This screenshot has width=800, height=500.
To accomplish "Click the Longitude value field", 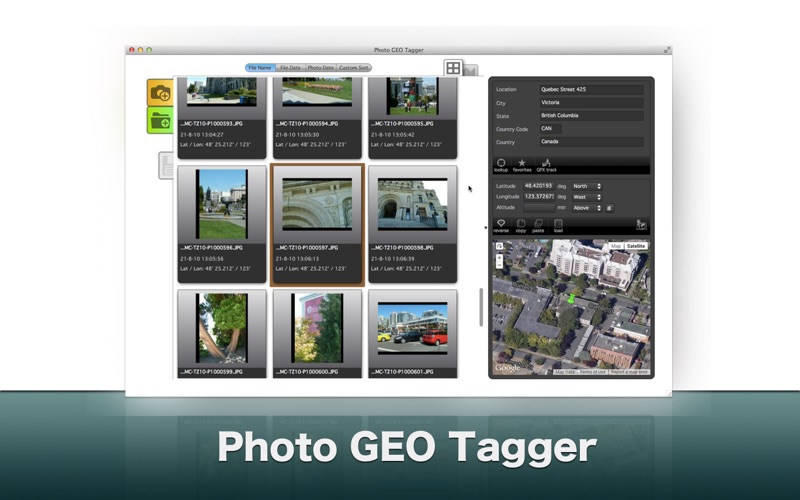I will 539,196.
